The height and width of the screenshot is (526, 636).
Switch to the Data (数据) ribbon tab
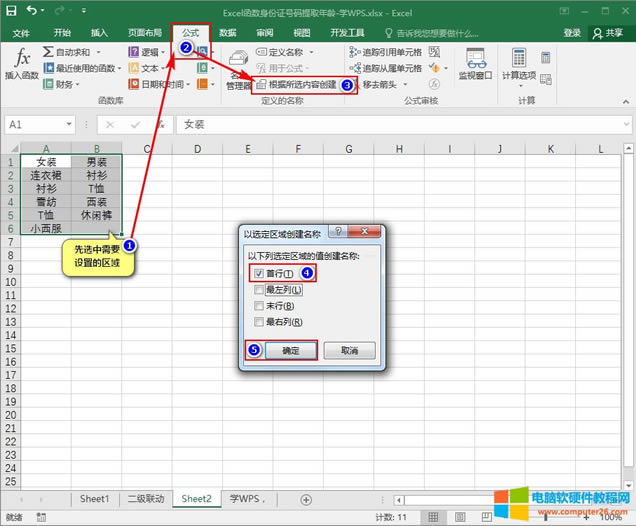[x=228, y=33]
